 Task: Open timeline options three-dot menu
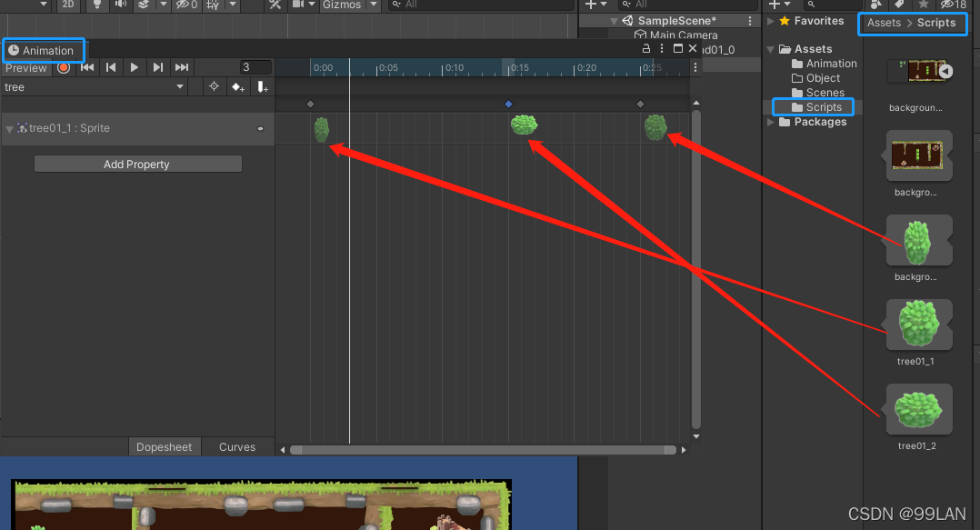[695, 67]
